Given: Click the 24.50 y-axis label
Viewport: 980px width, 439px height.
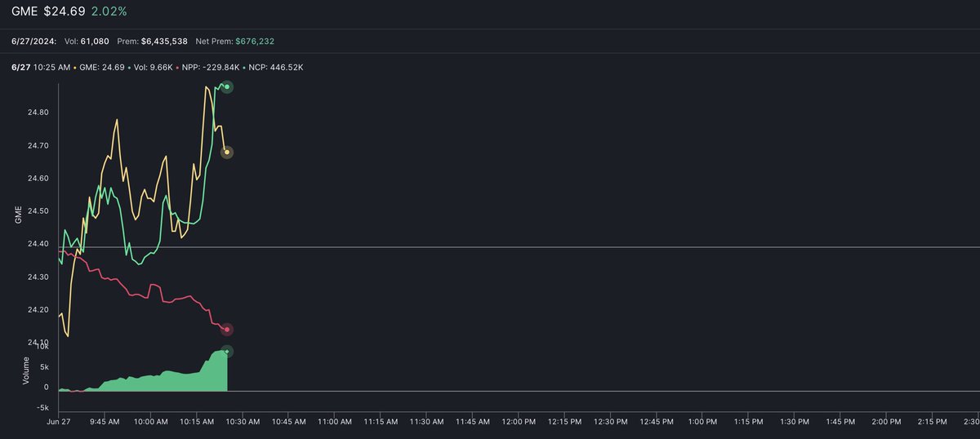Looking at the screenshot, I should tap(38, 211).
